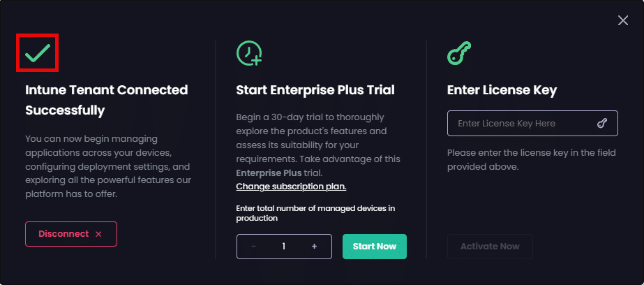This screenshot has width=644, height=285.
Task: Click the Enter License Key heading
Action: (x=502, y=90)
